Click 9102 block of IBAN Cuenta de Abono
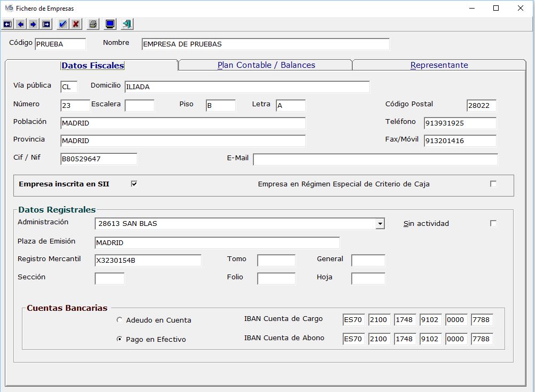Viewport: 535px width, 392px height. pyautogui.click(x=431, y=339)
